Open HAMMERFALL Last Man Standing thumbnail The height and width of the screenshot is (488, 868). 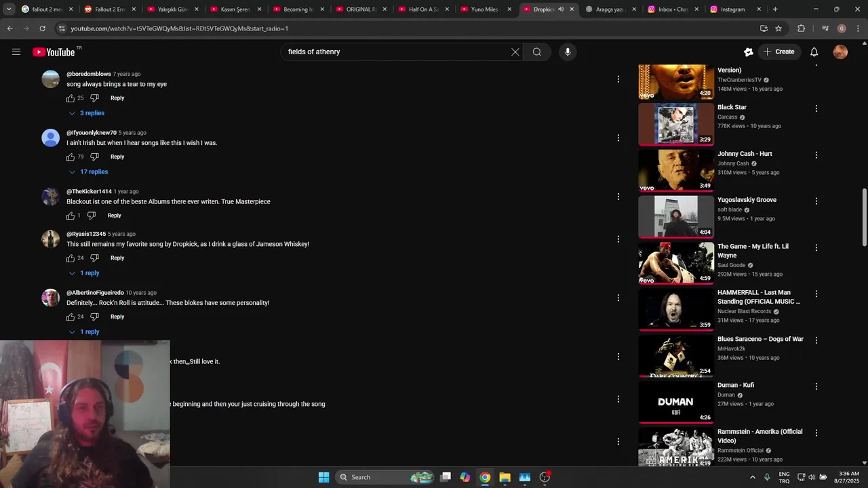pyautogui.click(x=676, y=310)
